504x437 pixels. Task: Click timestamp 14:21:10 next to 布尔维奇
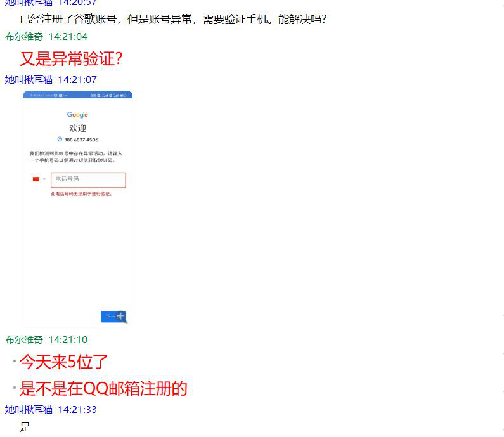68,340
